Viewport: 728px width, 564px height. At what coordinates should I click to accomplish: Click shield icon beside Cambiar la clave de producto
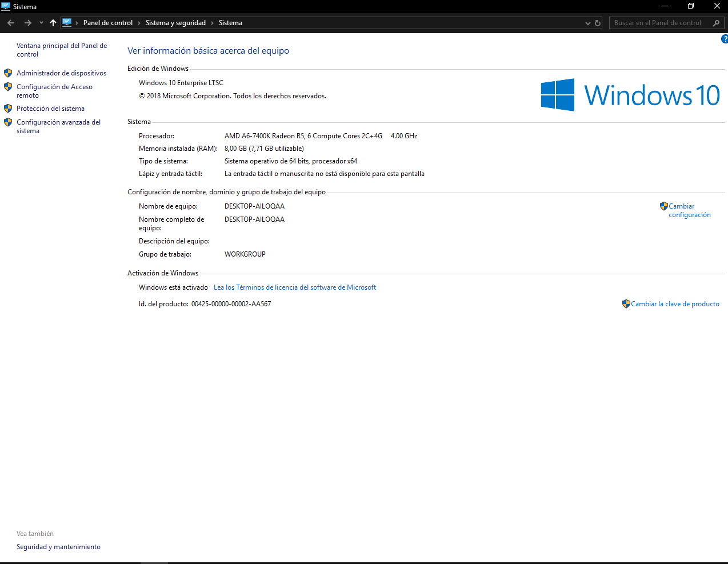(x=626, y=304)
